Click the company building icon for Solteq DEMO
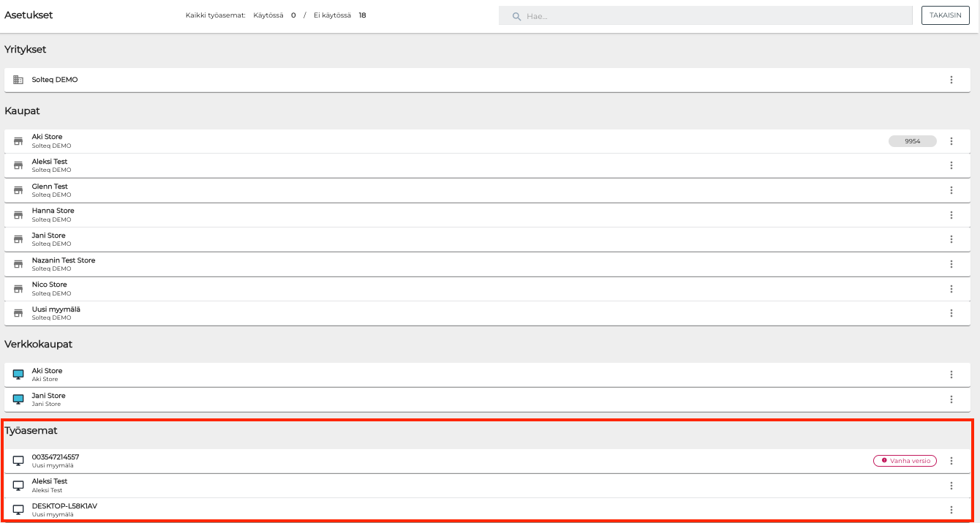 pyautogui.click(x=18, y=80)
